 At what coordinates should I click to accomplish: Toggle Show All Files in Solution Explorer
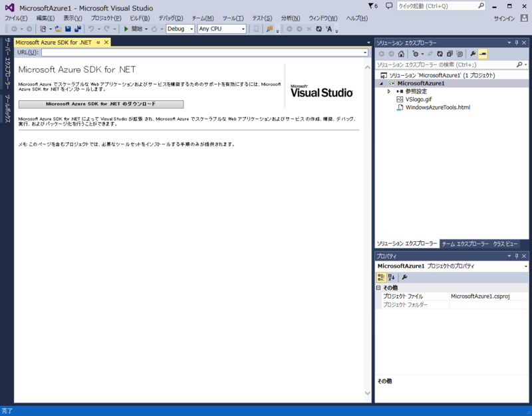(460, 54)
